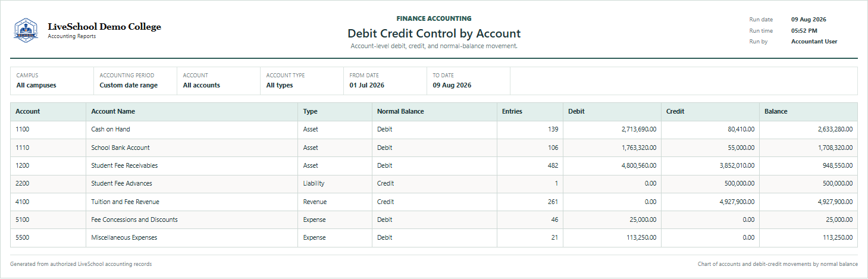Viewport: 868px width, 279px height.
Task: Click the Student Fee Advances name
Action: [x=121, y=184]
